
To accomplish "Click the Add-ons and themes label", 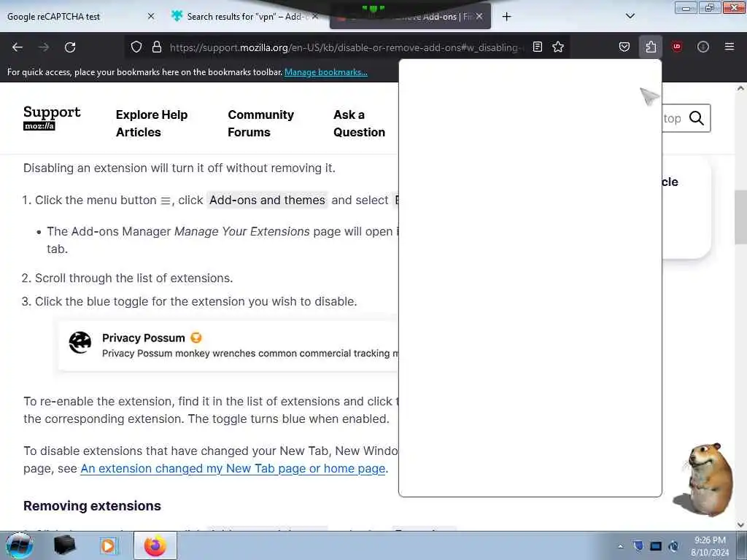I will click(x=267, y=200).
